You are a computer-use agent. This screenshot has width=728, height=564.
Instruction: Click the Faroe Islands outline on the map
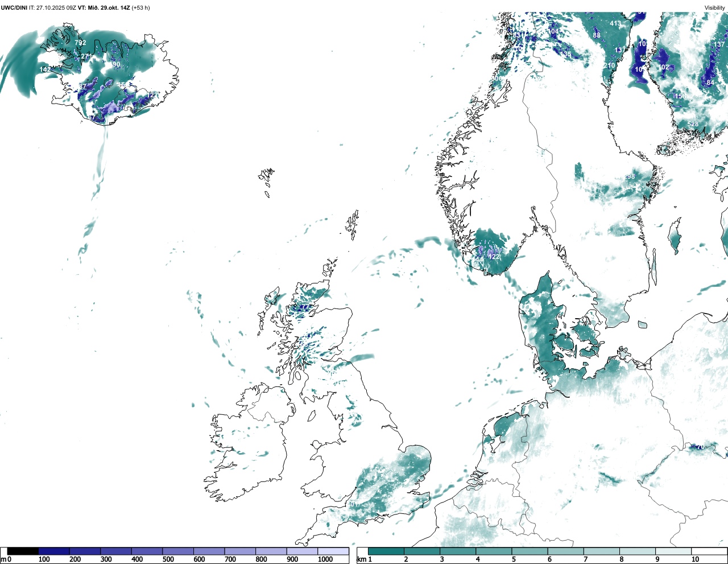click(x=267, y=182)
